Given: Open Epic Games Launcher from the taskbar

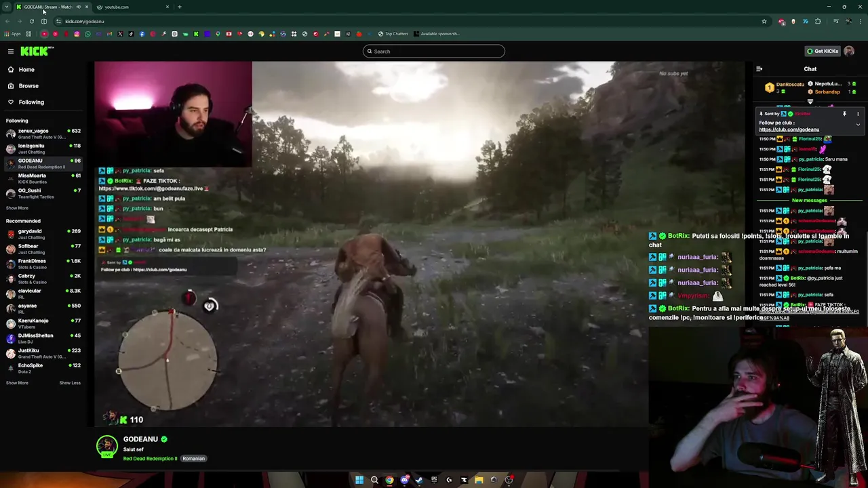Looking at the screenshot, I should point(434,480).
